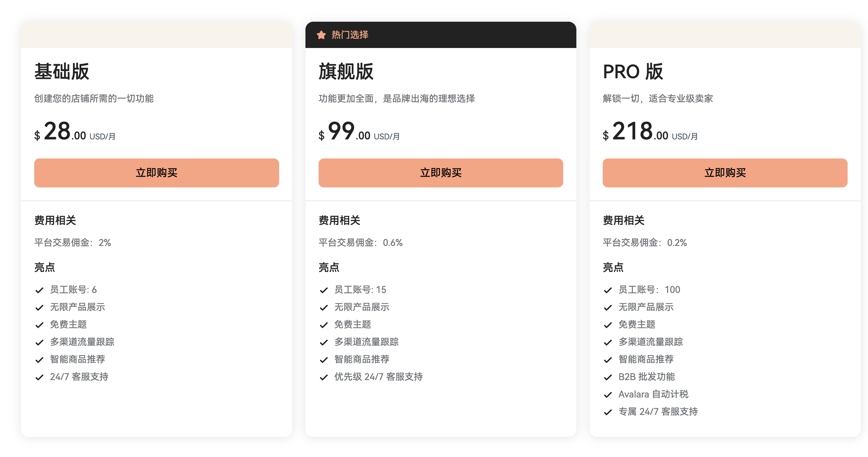The image size is (868, 457).
Task: Click the 解锁一切,适合专业级卖家 description
Action: [657, 98]
